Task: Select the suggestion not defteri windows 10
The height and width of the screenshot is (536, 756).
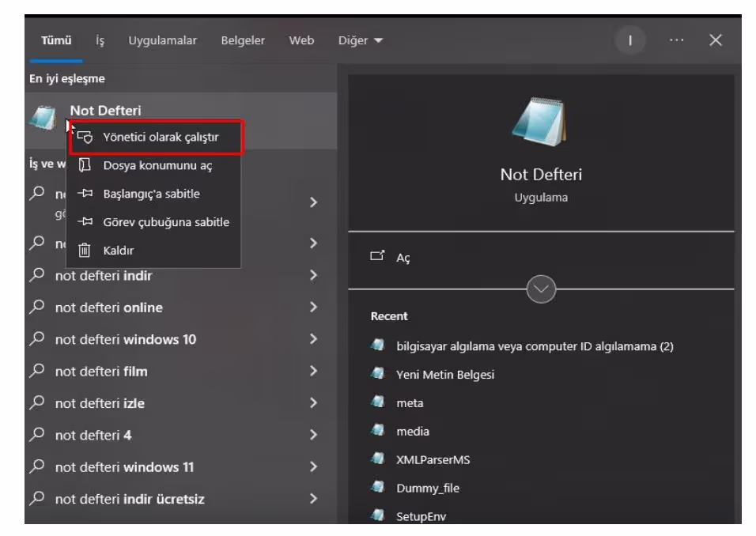Action: pyautogui.click(x=126, y=339)
